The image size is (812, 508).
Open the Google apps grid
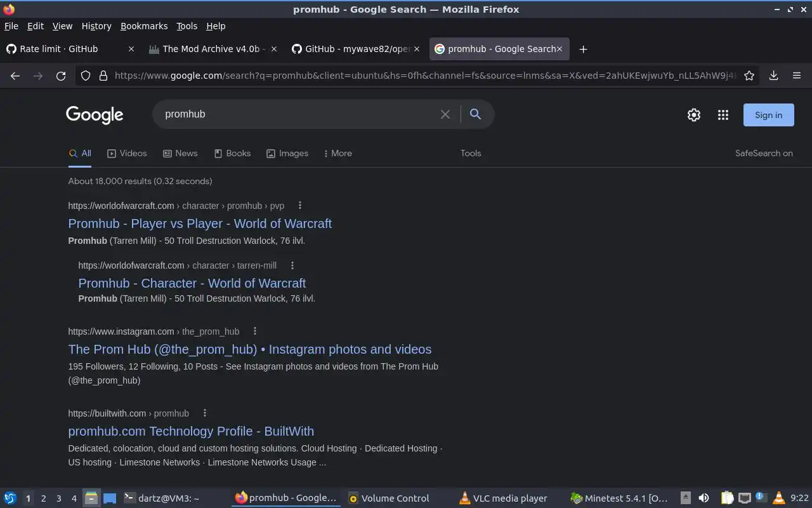point(723,115)
